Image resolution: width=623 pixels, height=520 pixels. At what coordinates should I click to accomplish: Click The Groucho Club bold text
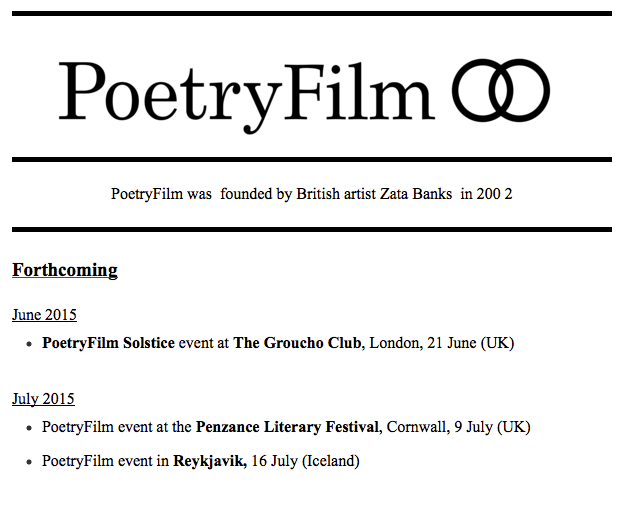(299, 343)
